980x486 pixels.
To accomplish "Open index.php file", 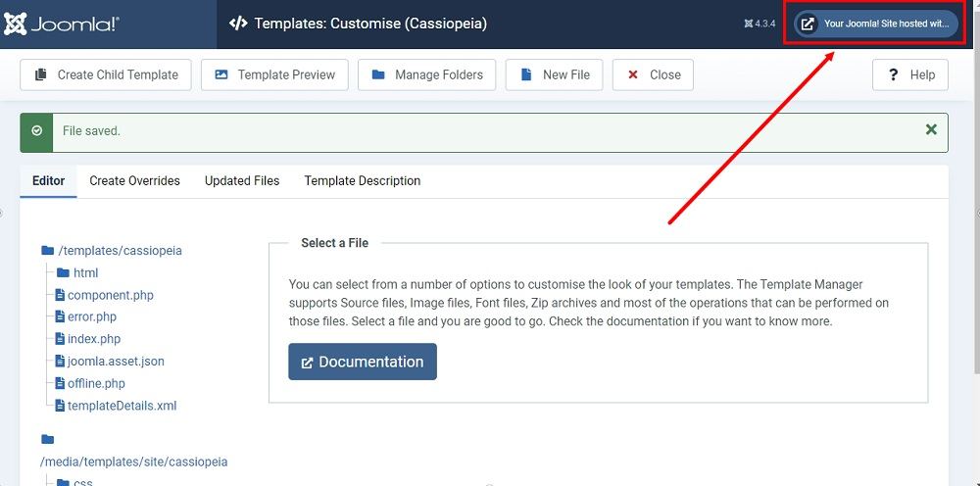I will 87,339.
